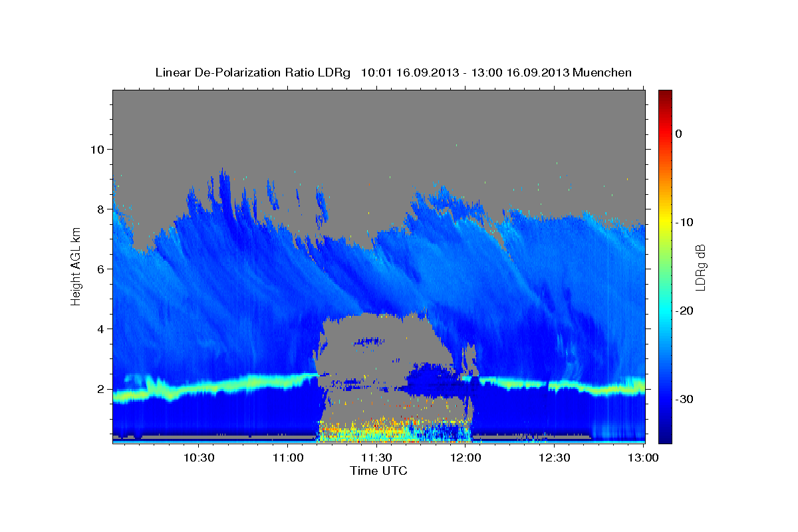
Task: Click the height tick label 8
Action: tap(101, 209)
